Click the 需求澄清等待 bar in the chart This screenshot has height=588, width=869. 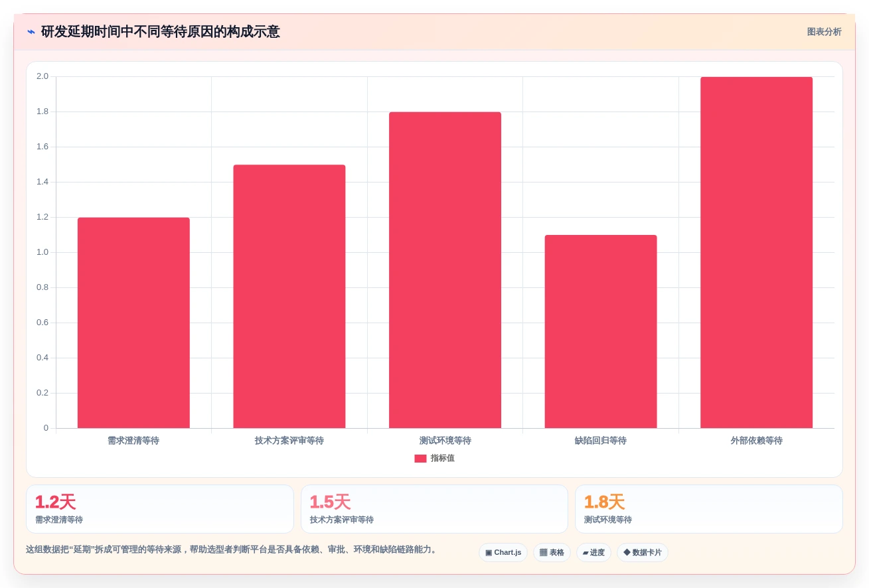click(x=133, y=323)
